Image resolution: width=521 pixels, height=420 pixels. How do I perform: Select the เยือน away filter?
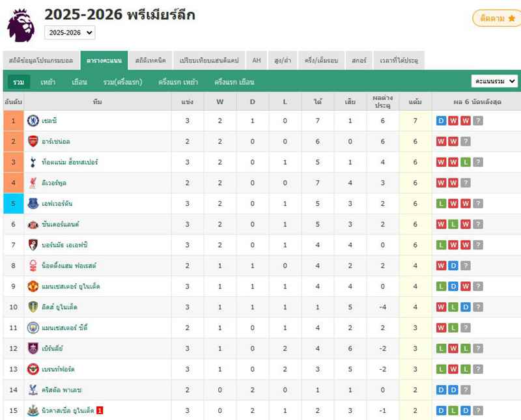click(79, 82)
